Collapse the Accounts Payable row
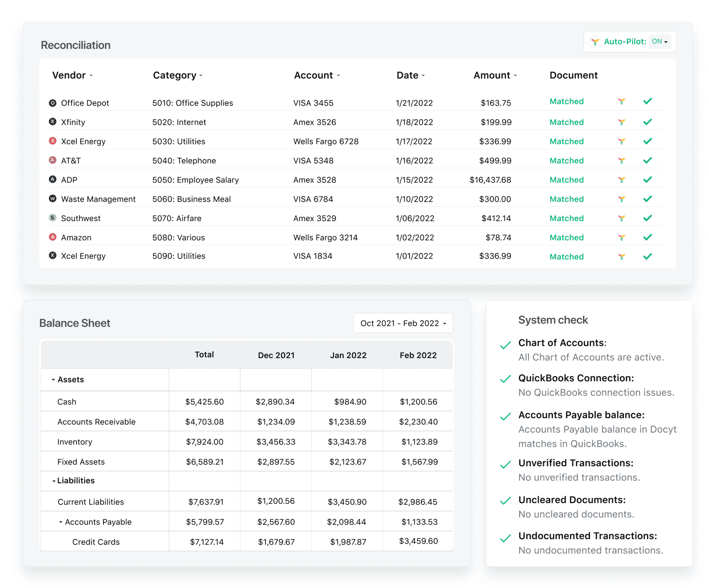 (x=61, y=522)
